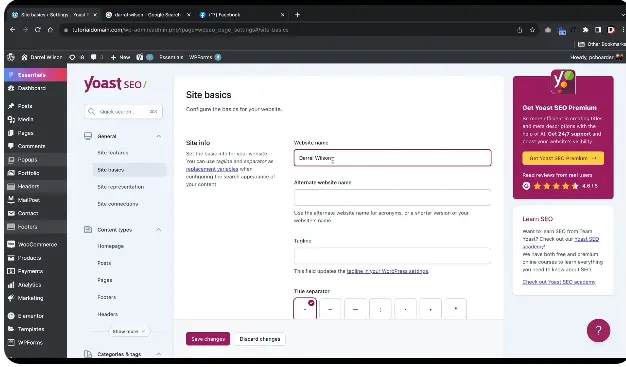This screenshot has width=626, height=367.
Task: Reload the page with refresh icon
Action: (38, 30)
